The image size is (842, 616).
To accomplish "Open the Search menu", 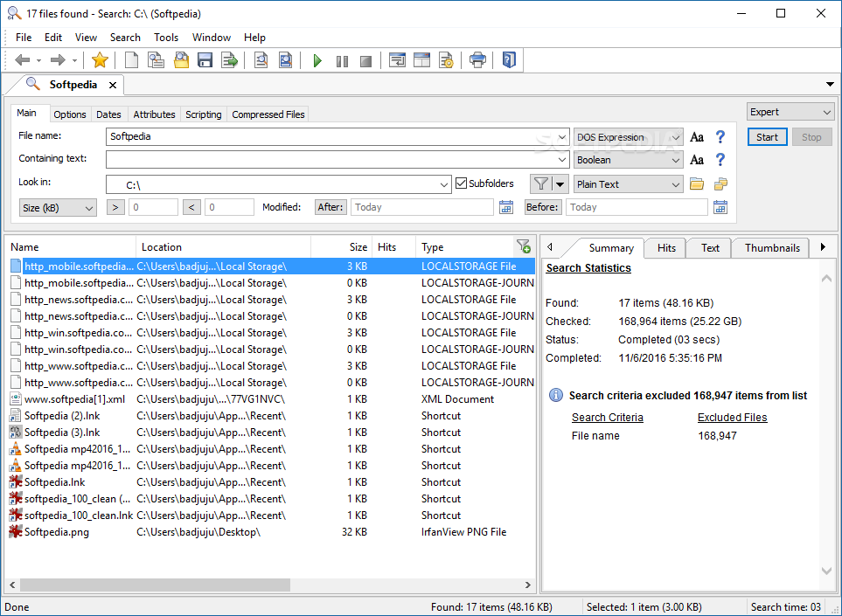I will point(125,38).
